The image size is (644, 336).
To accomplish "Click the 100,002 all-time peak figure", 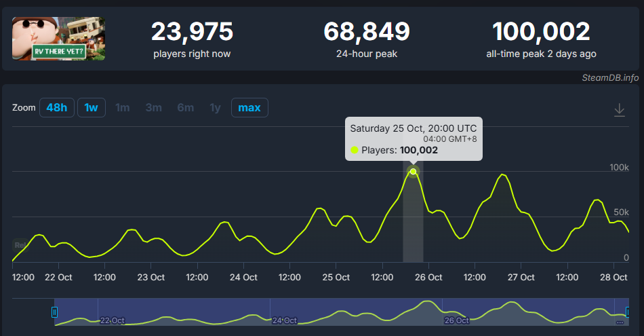I will click(541, 31).
